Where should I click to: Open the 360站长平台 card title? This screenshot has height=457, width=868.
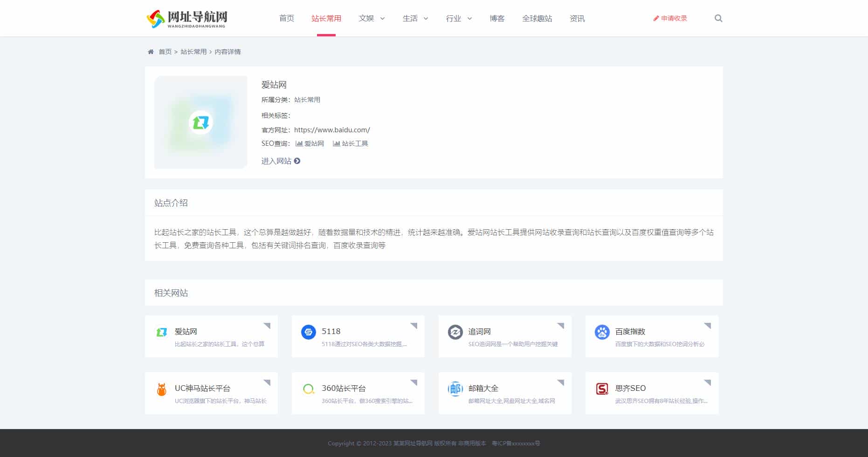tap(344, 388)
